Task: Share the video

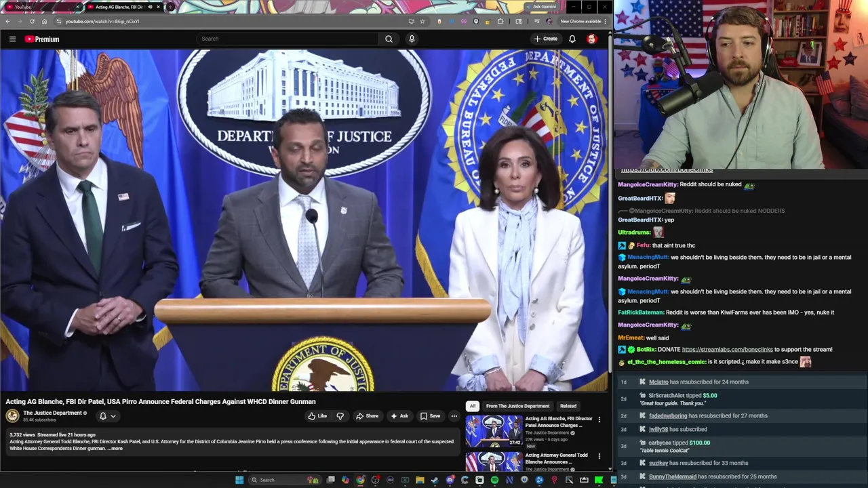Action: click(x=368, y=416)
